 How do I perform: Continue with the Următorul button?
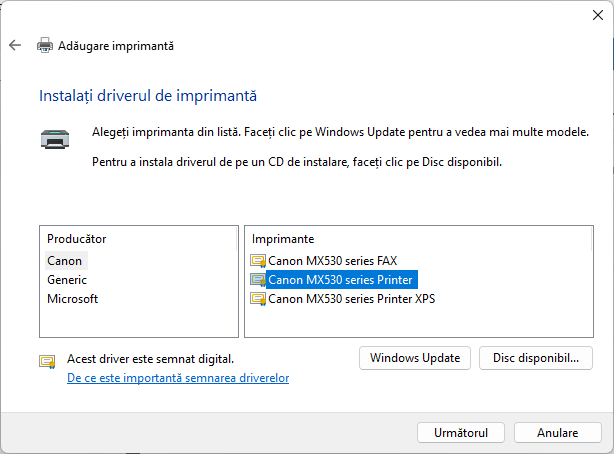pyautogui.click(x=461, y=432)
